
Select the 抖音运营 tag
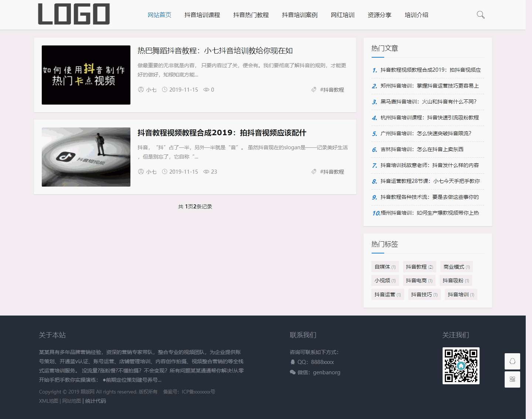pos(388,294)
